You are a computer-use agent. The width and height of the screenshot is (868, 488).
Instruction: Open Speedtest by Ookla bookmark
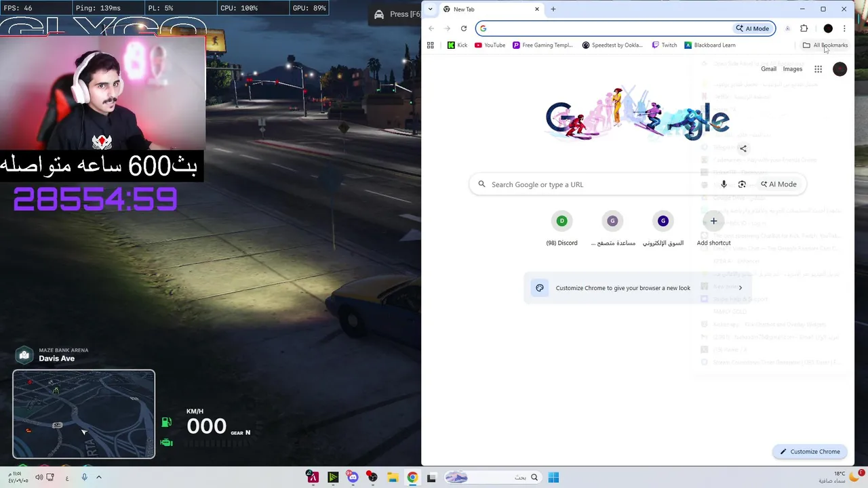click(x=612, y=45)
